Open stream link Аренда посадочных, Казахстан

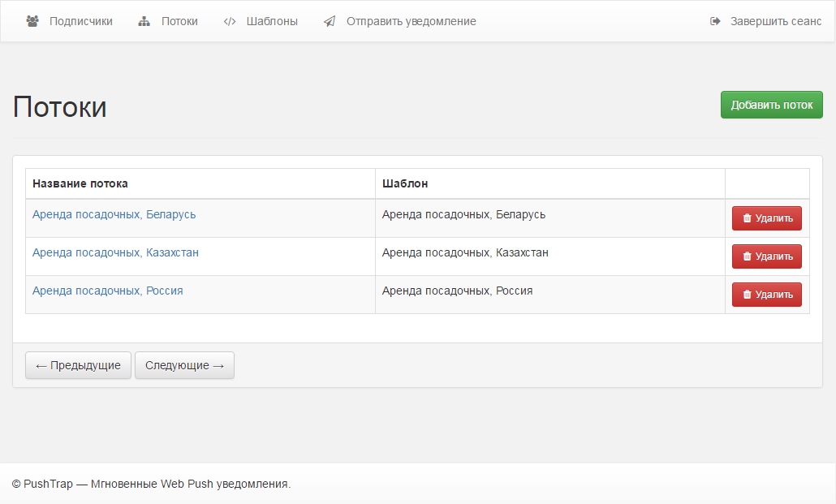[115, 252]
